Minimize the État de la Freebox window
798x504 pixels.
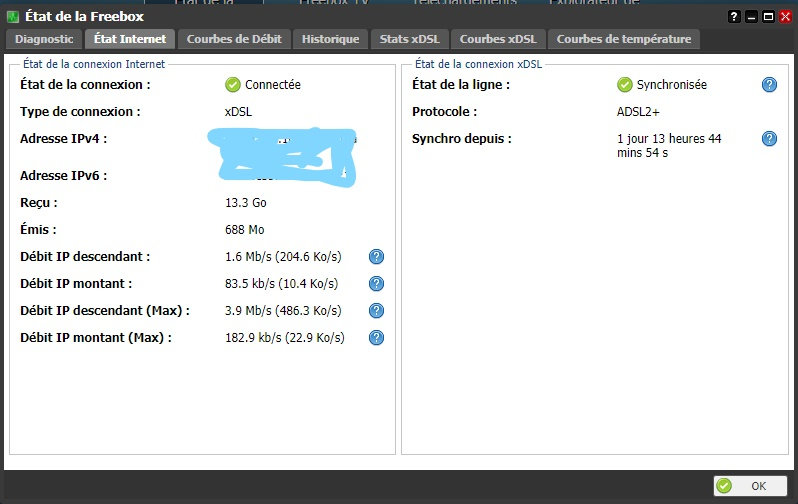click(x=751, y=17)
